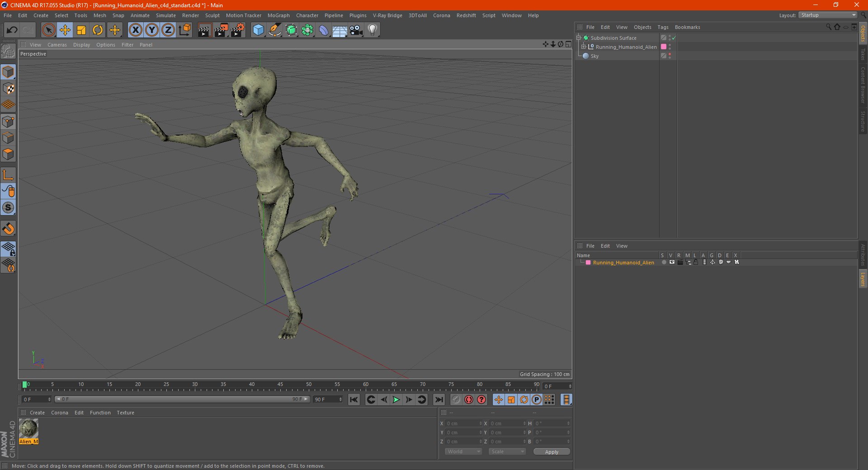Image resolution: width=868 pixels, height=470 pixels.
Task: Collapse the Subdivision Surface tree item
Action: pos(579,38)
